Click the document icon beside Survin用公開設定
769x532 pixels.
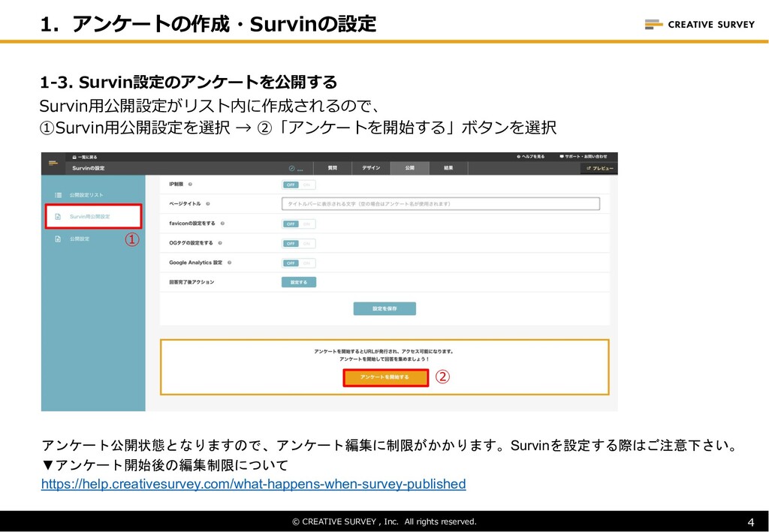[x=58, y=217]
